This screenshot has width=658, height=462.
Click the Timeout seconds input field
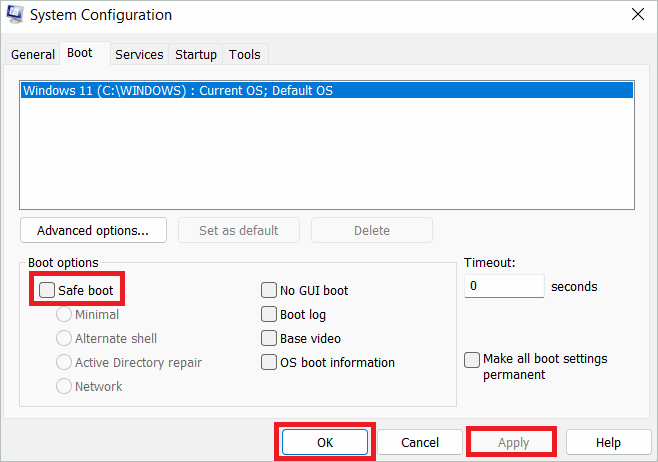504,286
